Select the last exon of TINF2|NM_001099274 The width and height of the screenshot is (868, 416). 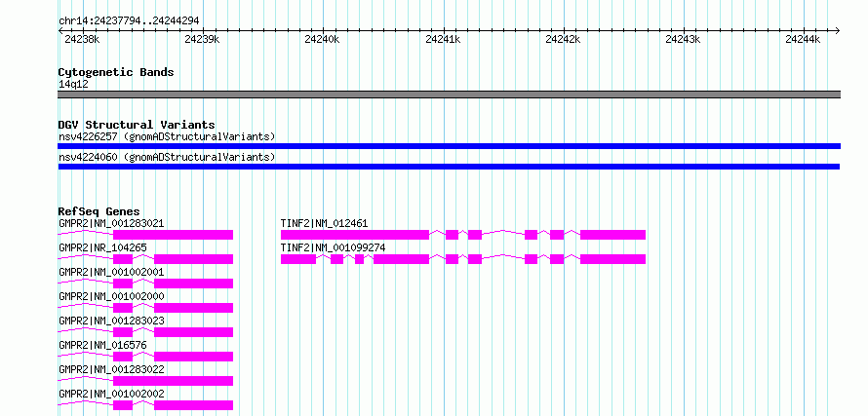pyautogui.click(x=612, y=259)
